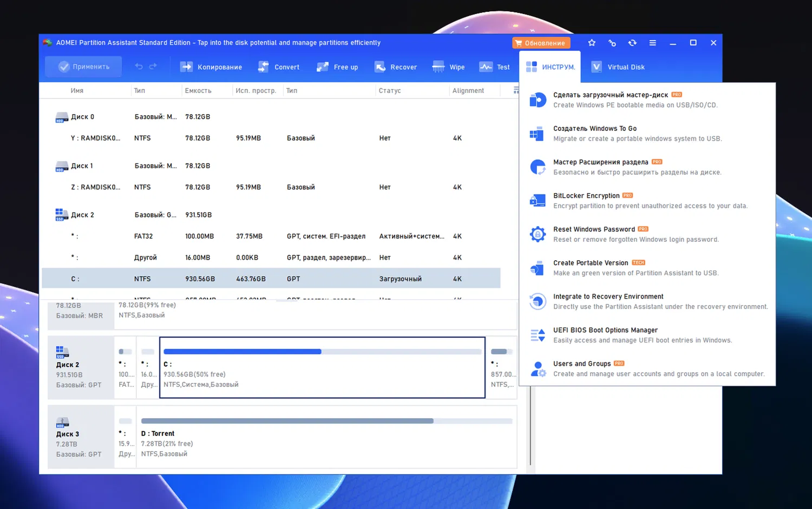The height and width of the screenshot is (509, 812).
Task: Click the refresh icon in title bar
Action: pyautogui.click(x=632, y=43)
